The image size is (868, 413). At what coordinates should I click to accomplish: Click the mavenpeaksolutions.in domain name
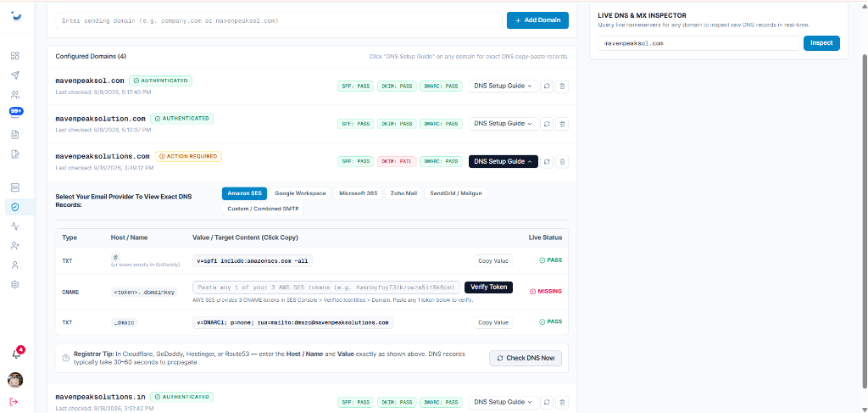tap(100, 397)
